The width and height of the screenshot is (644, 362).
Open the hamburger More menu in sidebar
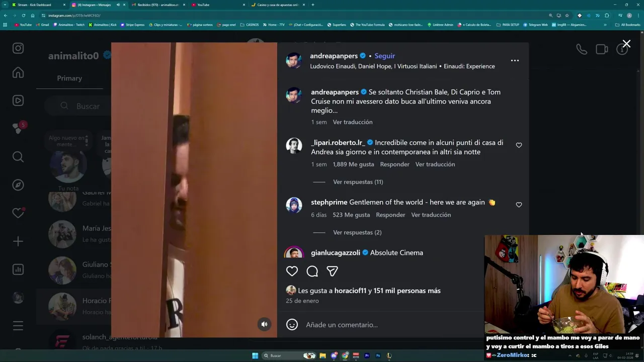pyautogui.click(x=18, y=326)
